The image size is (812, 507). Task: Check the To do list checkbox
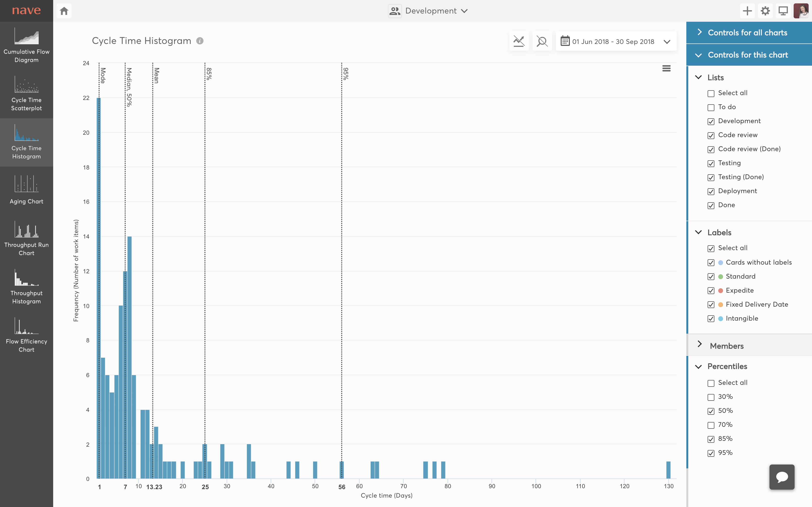click(x=711, y=108)
